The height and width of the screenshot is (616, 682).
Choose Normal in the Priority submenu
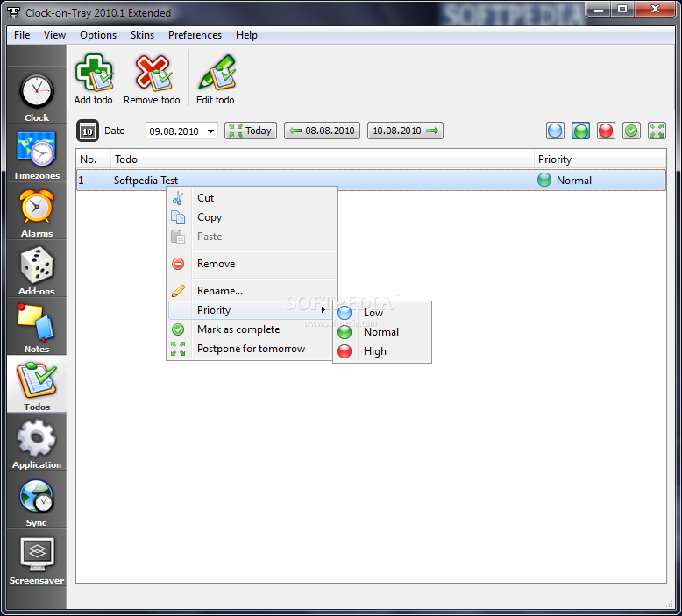click(382, 332)
